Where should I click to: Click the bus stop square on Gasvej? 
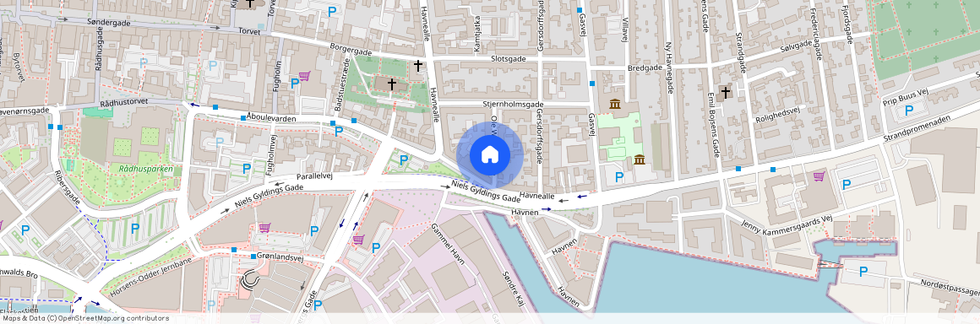pos(592,84)
